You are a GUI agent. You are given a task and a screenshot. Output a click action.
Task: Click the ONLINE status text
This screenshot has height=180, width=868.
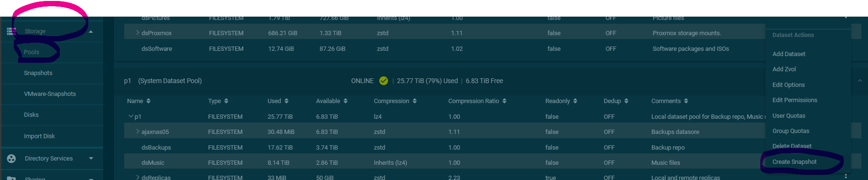[x=362, y=81]
